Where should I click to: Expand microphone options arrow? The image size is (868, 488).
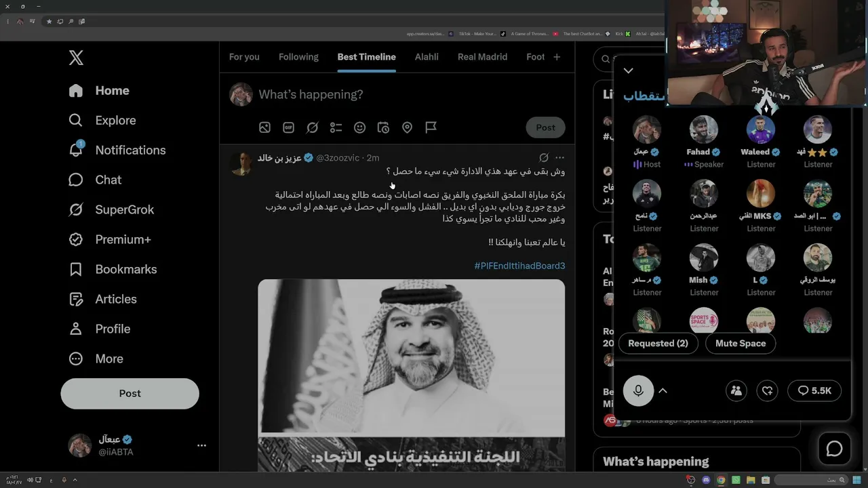[663, 390]
